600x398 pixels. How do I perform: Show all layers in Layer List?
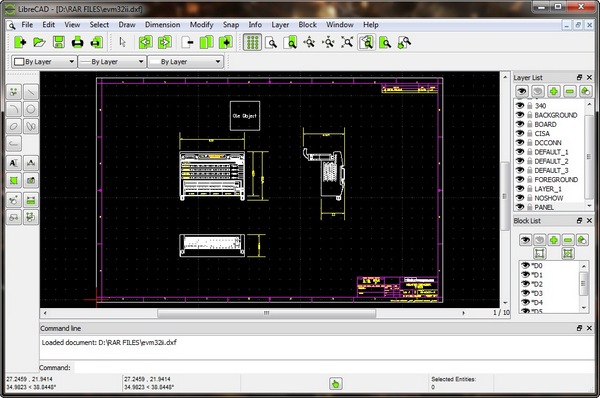click(522, 91)
